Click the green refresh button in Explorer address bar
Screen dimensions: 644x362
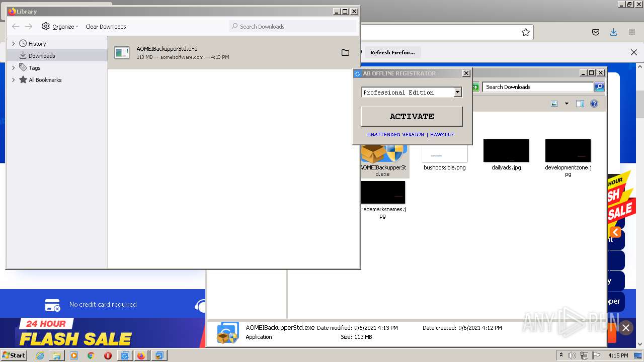click(x=475, y=87)
